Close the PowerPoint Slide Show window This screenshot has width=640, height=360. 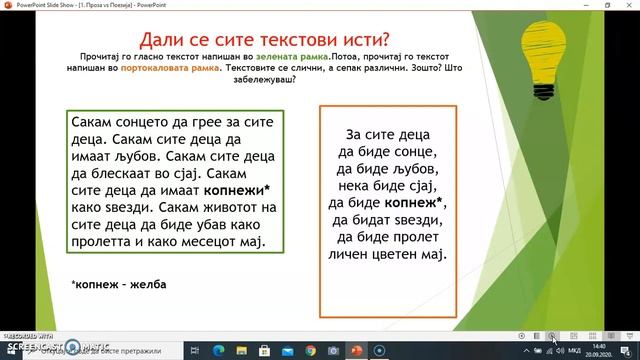(x=629, y=5)
